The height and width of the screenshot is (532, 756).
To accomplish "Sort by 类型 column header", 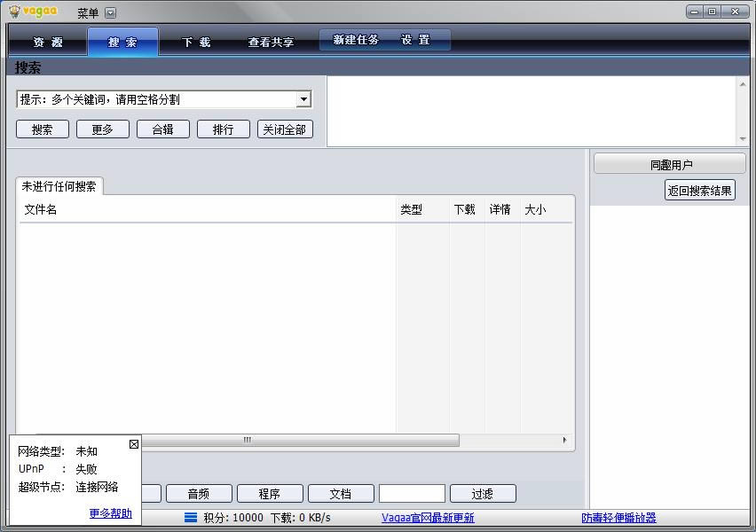I will [422, 209].
